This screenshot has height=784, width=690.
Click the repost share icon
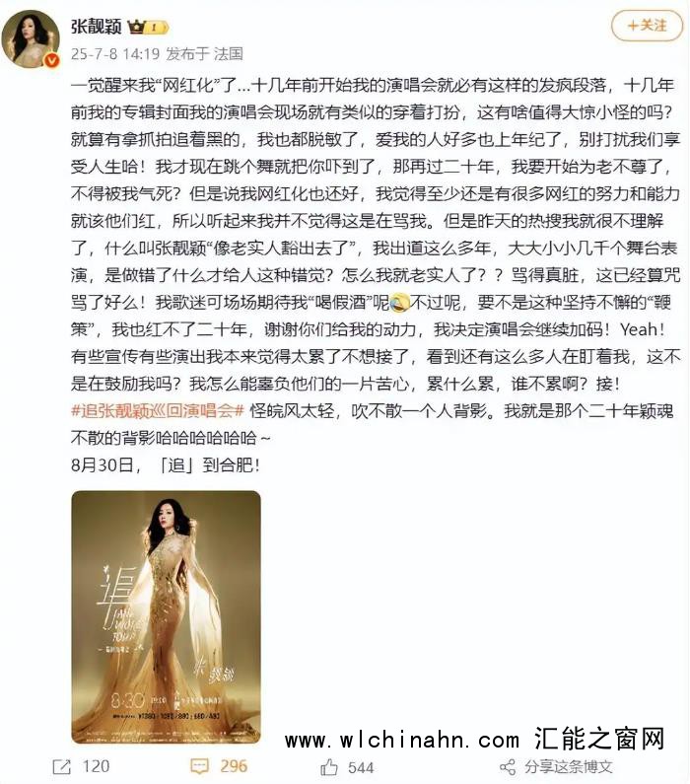coord(62,766)
